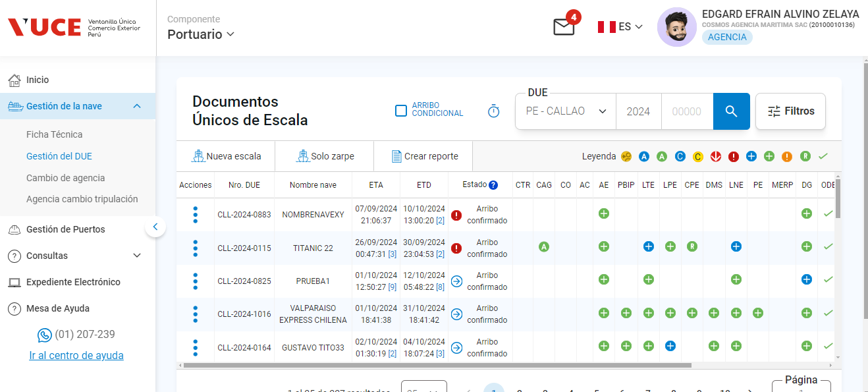Image resolution: width=868 pixels, height=392 pixels.
Task: Click the green plus in PE for VALPARAISO EXPRESS
Action: coord(758,313)
